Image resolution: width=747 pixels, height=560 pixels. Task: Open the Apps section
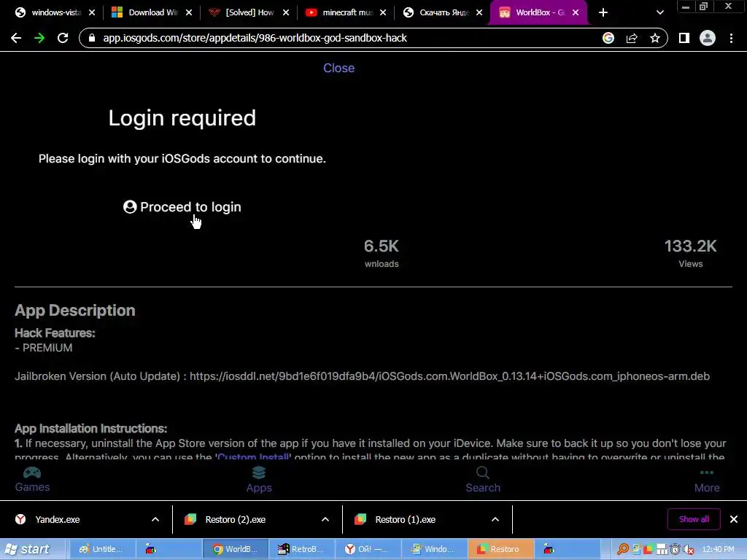259,480
